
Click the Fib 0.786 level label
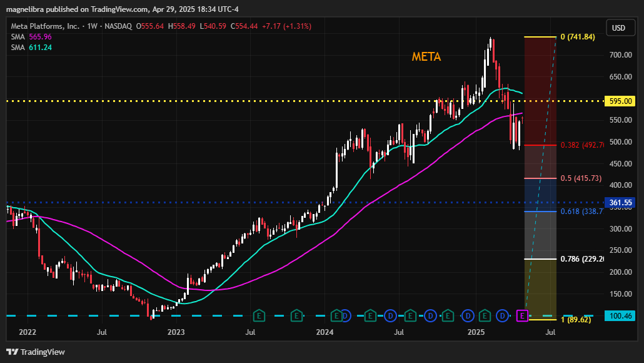(x=582, y=259)
